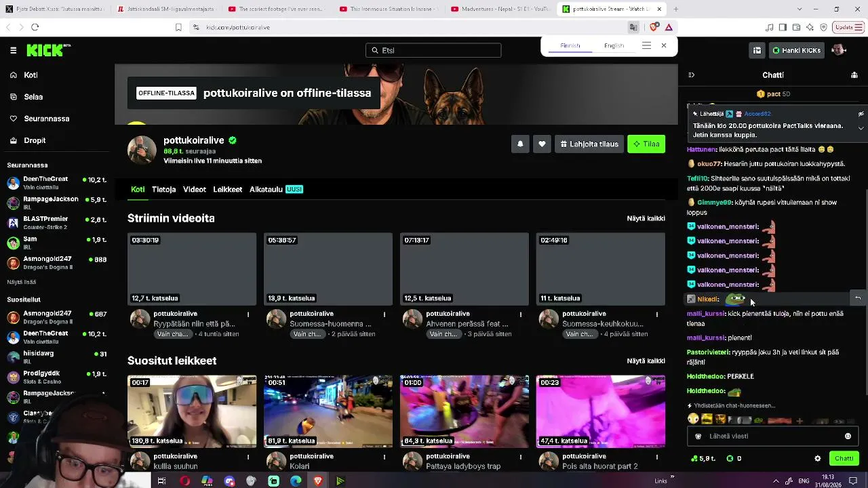Open the browser music note playlist icon
The width and height of the screenshot is (868, 488).
(769, 27)
